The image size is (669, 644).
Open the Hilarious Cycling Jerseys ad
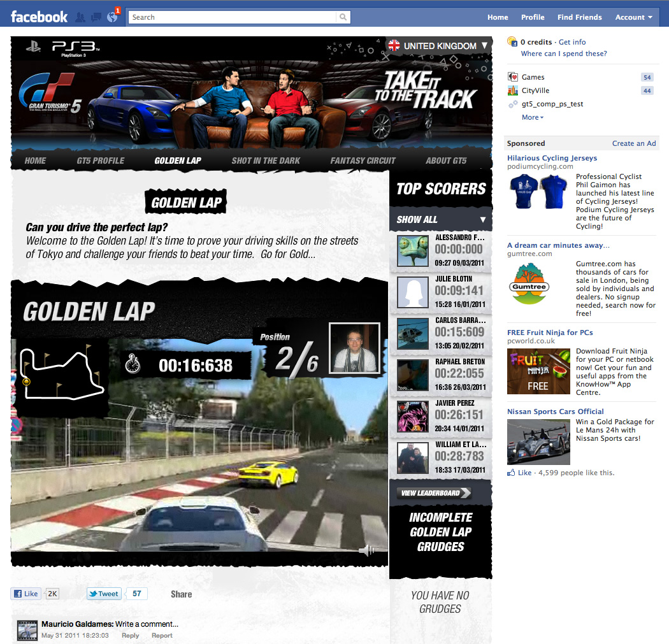coord(552,158)
